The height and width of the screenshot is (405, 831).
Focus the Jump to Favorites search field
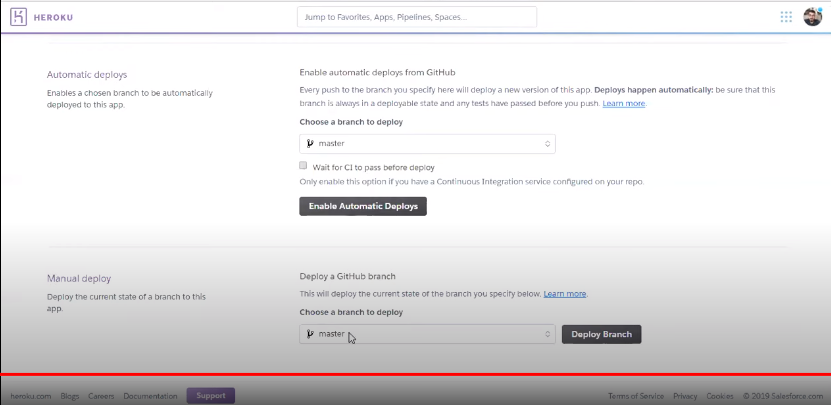417,17
